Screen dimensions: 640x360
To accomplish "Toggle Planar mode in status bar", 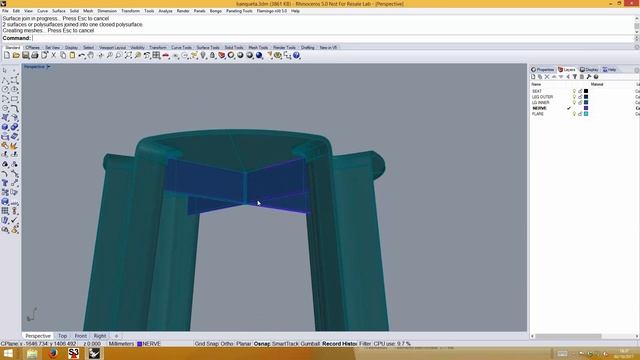I will pyautogui.click(x=244, y=344).
